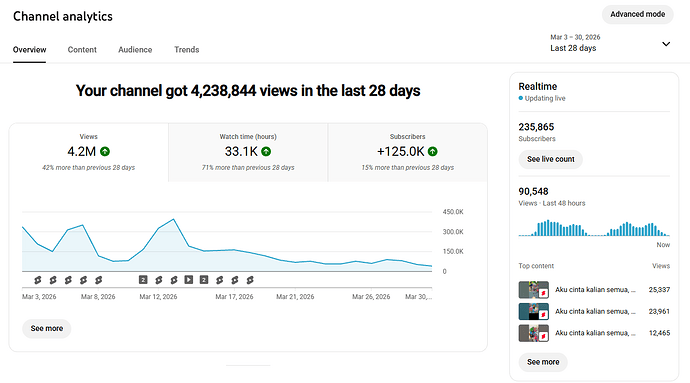Select the Subscribers metric card
The height and width of the screenshot is (383, 690).
407,152
